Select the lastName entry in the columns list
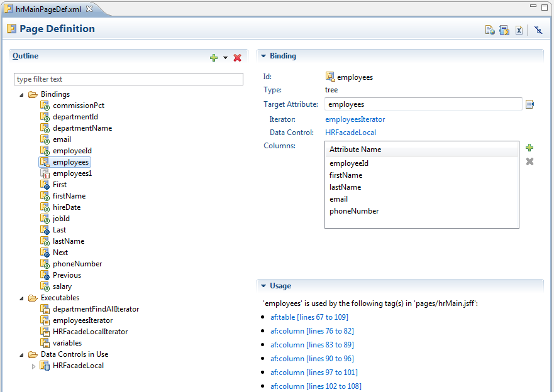Image resolution: width=554 pixels, height=392 pixels. click(x=345, y=187)
